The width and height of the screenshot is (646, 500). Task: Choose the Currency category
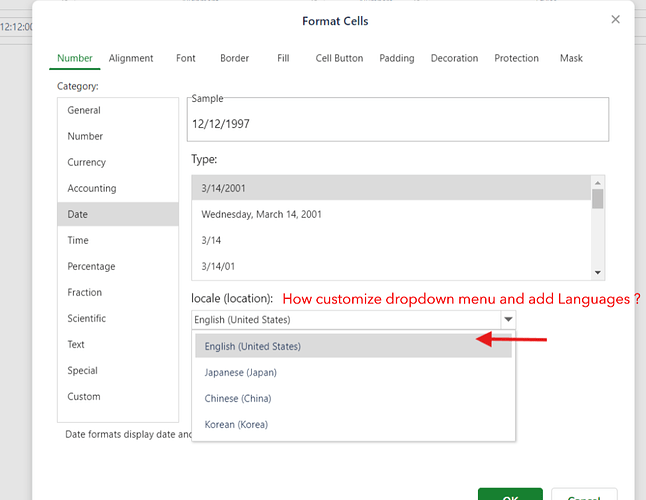(118, 162)
